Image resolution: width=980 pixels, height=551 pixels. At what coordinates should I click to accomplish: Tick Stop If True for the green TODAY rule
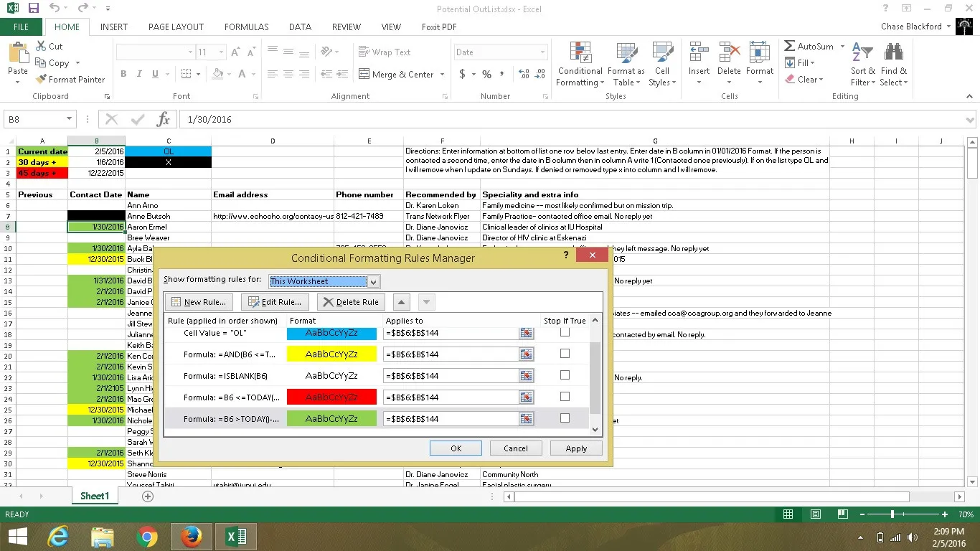565,418
